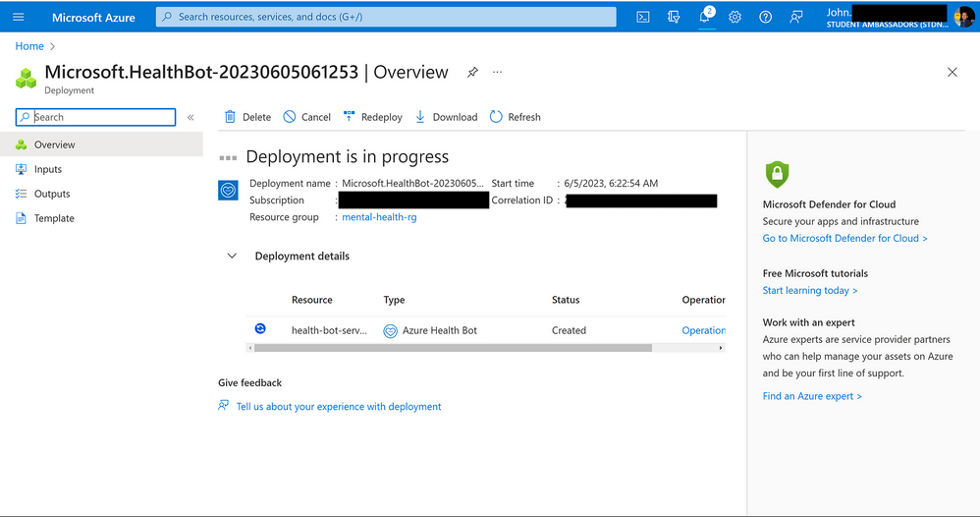This screenshot has width=980, height=517.
Task: Click the Created status cell
Action: coord(569,330)
